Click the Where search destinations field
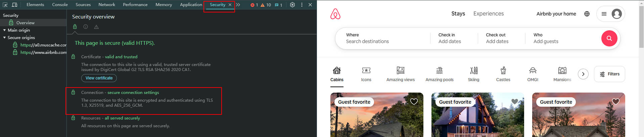Viewport: 644px width, 137px height. point(383,38)
